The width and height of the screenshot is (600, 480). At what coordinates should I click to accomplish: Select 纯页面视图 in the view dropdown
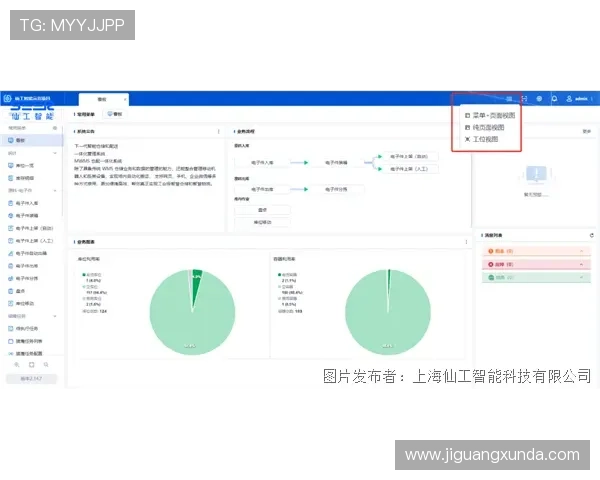tap(484, 127)
